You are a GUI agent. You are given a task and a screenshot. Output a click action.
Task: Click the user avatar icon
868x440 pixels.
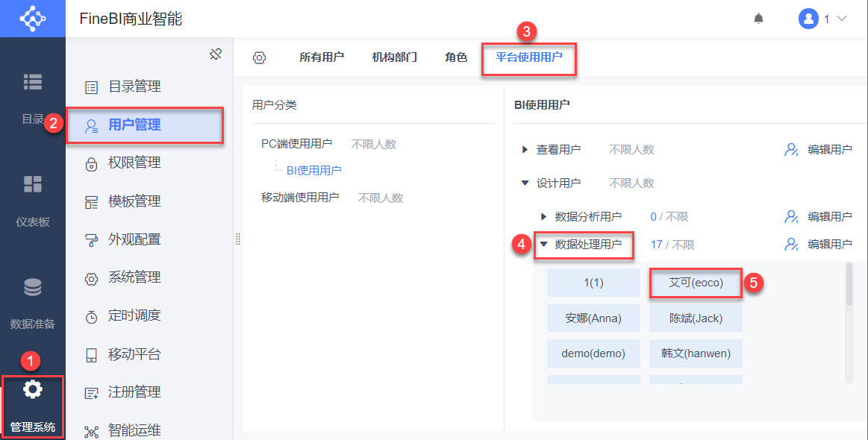[808, 19]
